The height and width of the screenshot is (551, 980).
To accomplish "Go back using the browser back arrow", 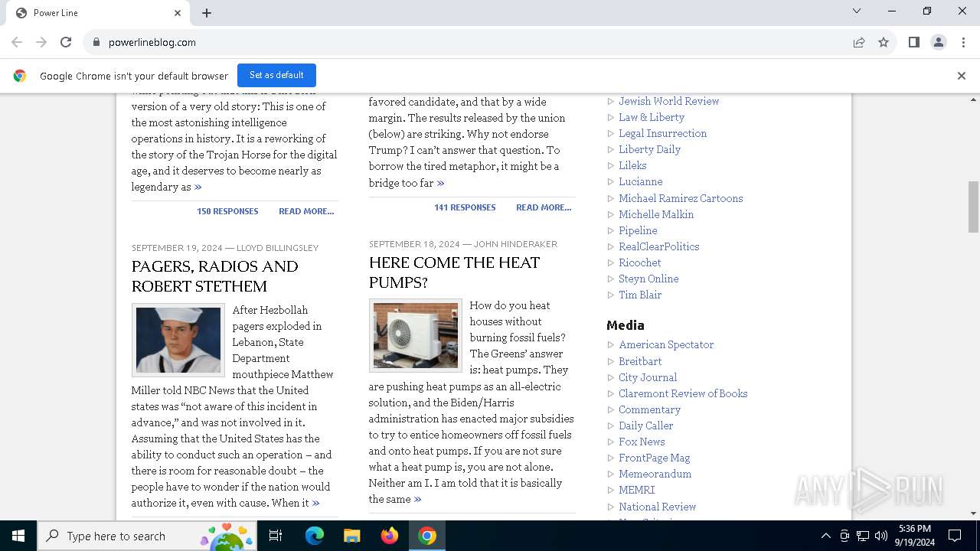I will click(x=17, y=42).
